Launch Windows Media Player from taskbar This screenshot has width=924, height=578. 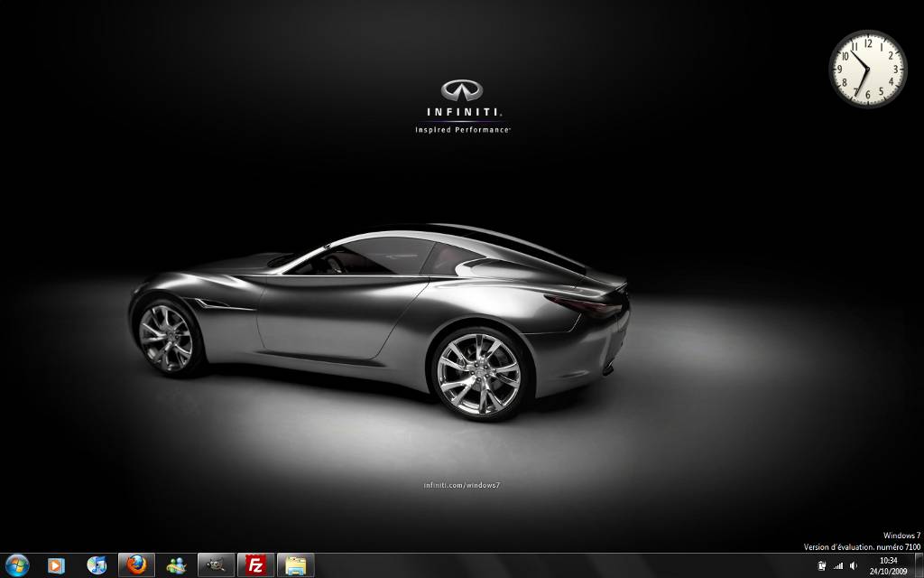click(x=56, y=565)
